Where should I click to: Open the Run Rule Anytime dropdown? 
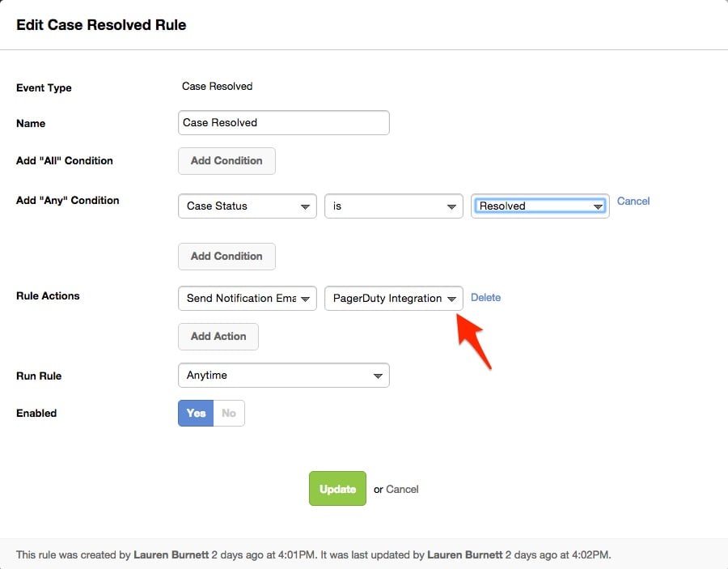(283, 376)
